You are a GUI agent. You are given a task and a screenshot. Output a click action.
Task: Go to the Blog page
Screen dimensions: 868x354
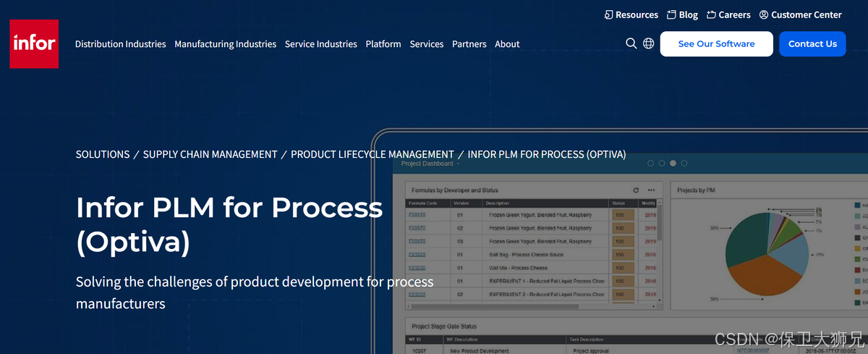coord(683,14)
